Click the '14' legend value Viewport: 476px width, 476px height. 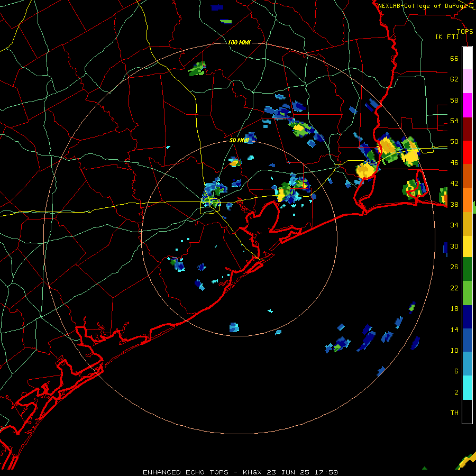click(x=454, y=329)
